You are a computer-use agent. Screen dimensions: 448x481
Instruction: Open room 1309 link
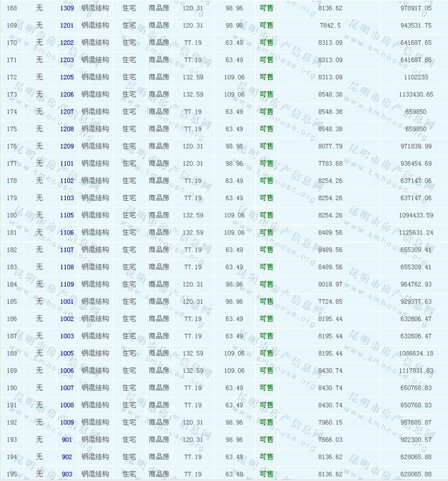66,8
